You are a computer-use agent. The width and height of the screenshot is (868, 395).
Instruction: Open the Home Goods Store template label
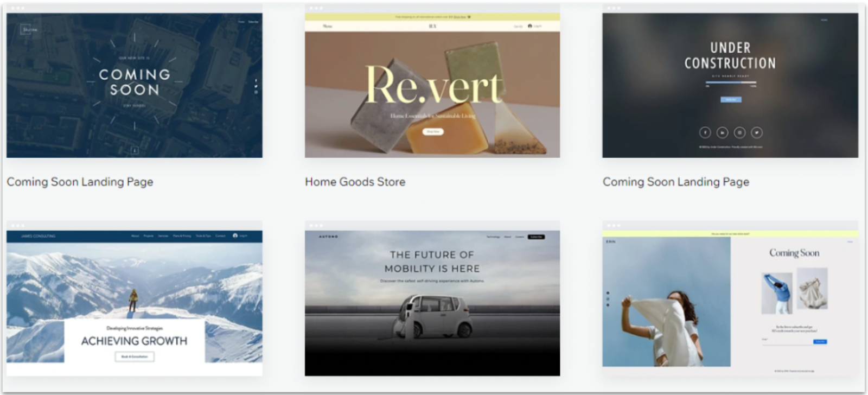(355, 182)
